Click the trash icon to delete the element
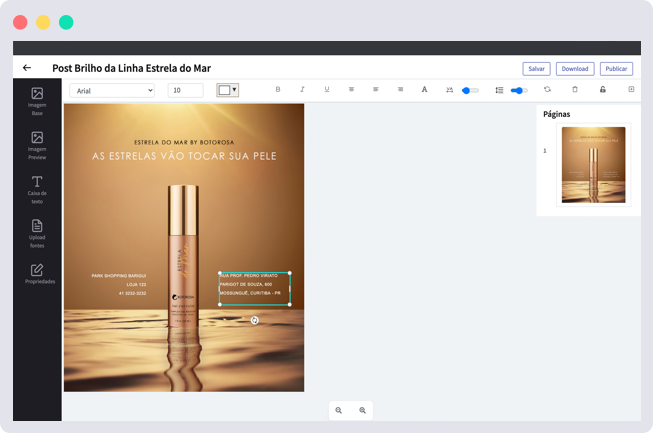The width and height of the screenshot is (653, 433). (575, 90)
